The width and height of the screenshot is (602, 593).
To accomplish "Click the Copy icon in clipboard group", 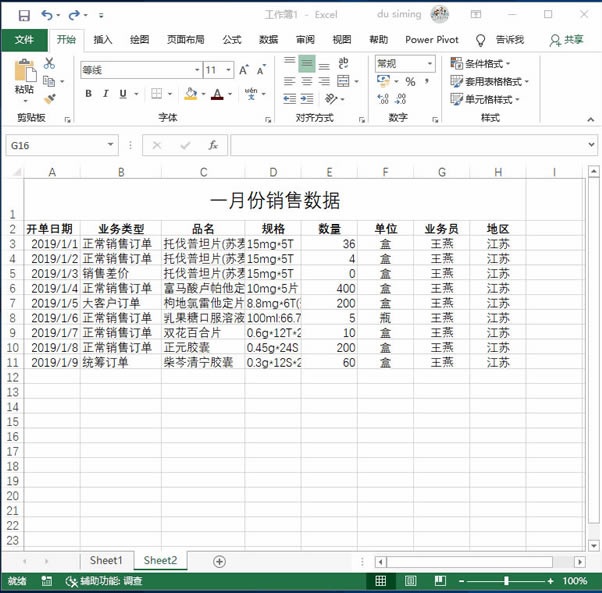I will [x=49, y=81].
